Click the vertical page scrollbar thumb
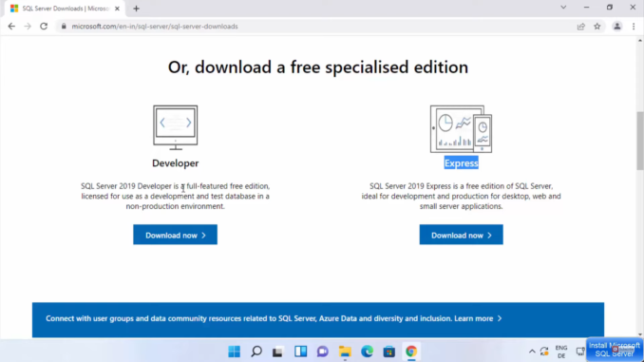 [640, 141]
